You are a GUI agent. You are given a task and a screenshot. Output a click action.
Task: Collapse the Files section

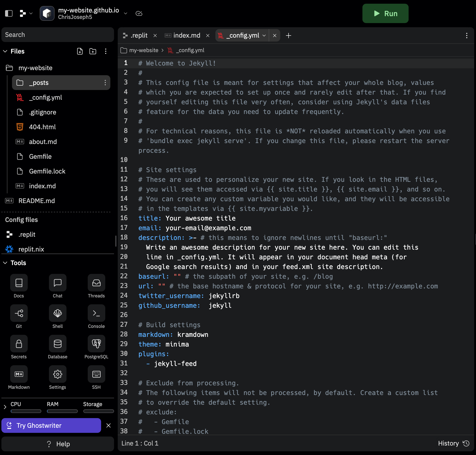click(x=5, y=51)
